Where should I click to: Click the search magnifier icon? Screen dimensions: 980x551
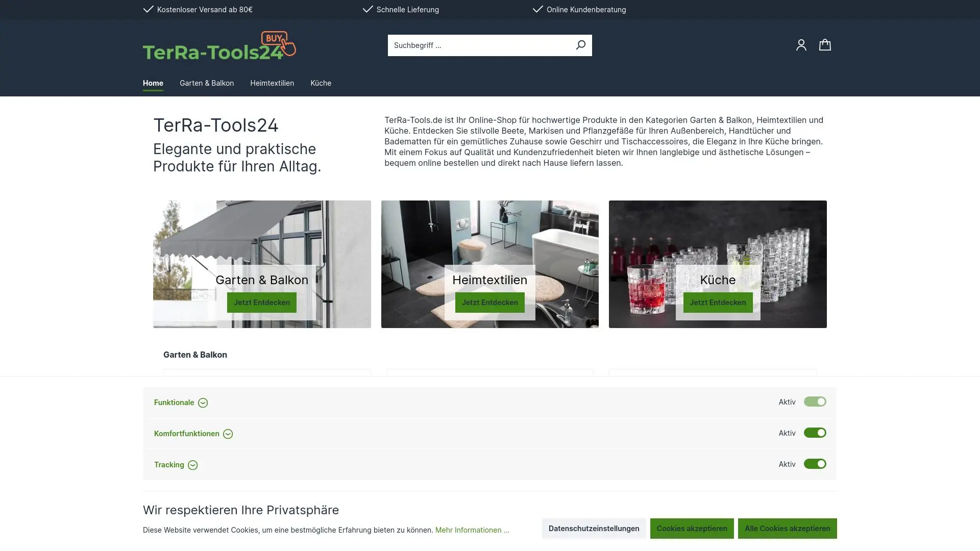pos(580,45)
